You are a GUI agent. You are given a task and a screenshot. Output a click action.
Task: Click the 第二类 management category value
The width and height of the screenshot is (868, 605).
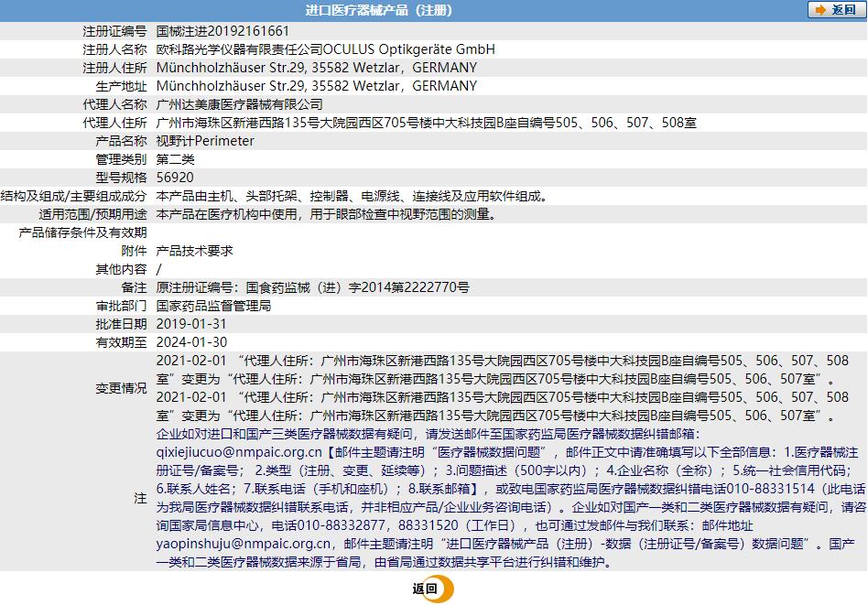[175, 159]
